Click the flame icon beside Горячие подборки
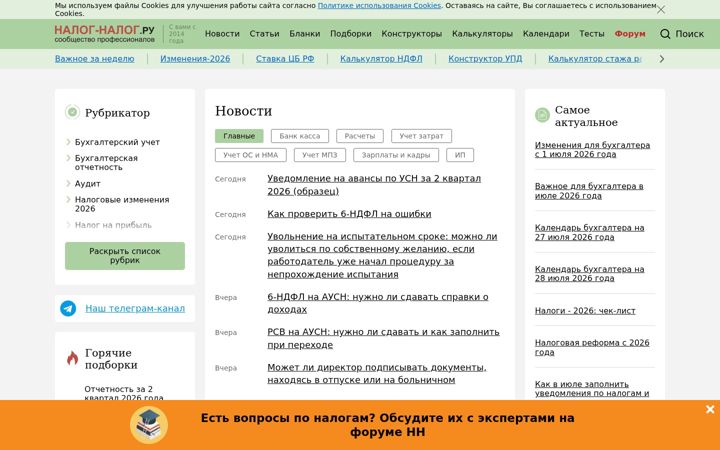This screenshot has width=720, height=450. (x=72, y=358)
